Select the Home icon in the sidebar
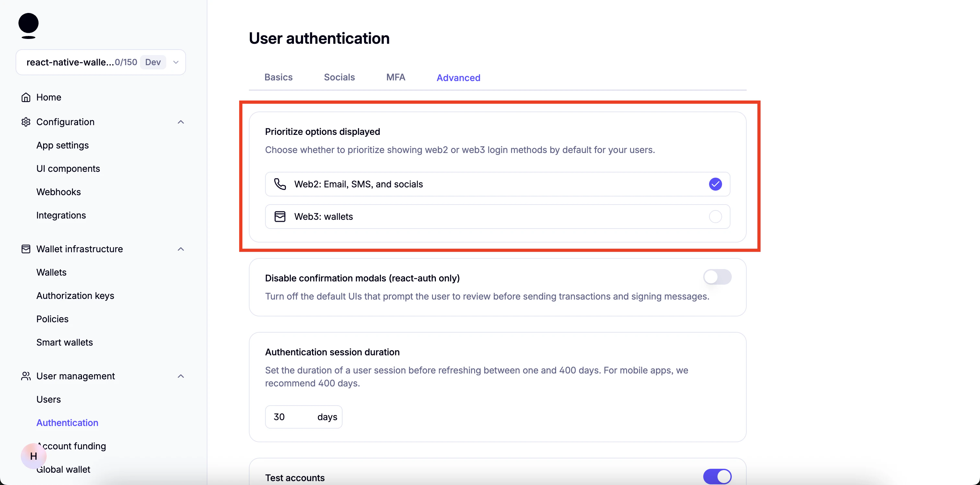The height and width of the screenshot is (485, 980). point(26,97)
